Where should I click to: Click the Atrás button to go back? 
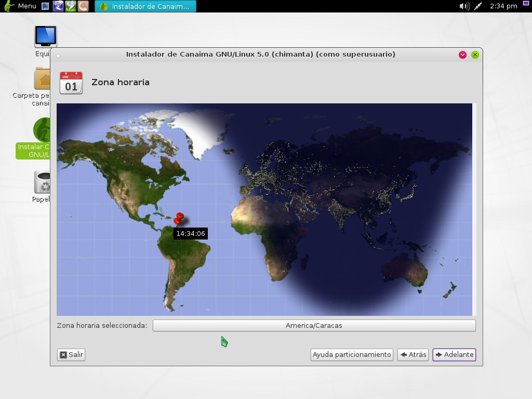[x=413, y=355]
